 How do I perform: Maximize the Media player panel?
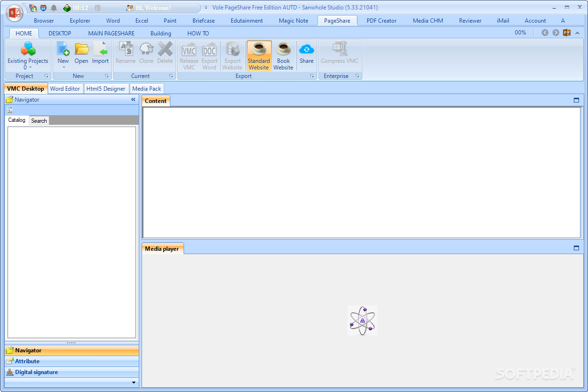[x=576, y=248]
